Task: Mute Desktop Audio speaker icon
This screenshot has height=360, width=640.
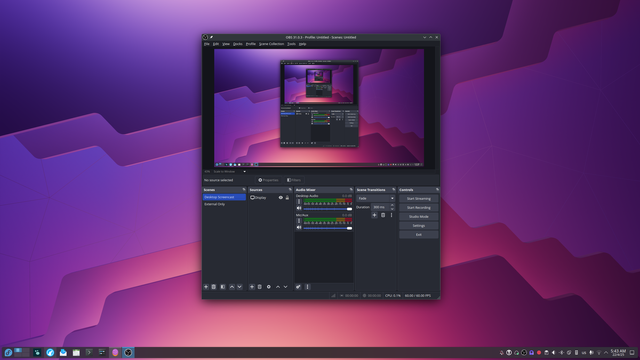Action: tap(299, 209)
